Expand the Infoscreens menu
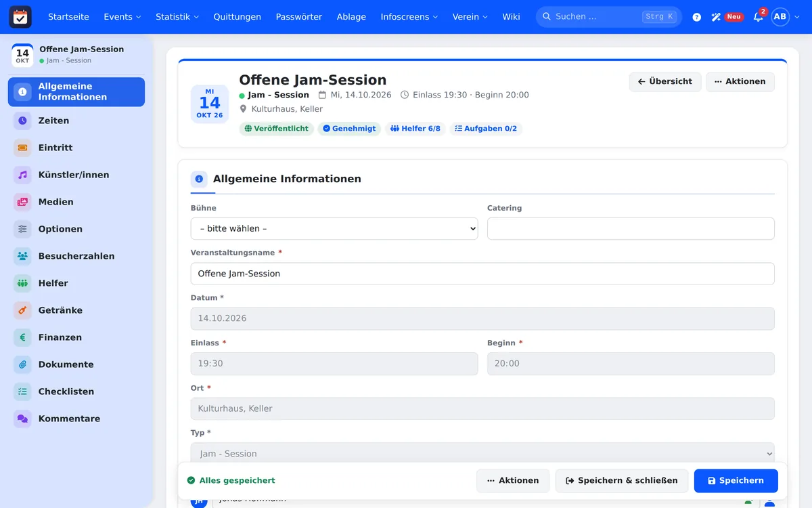Screen dimensions: 812x508 [409, 17]
